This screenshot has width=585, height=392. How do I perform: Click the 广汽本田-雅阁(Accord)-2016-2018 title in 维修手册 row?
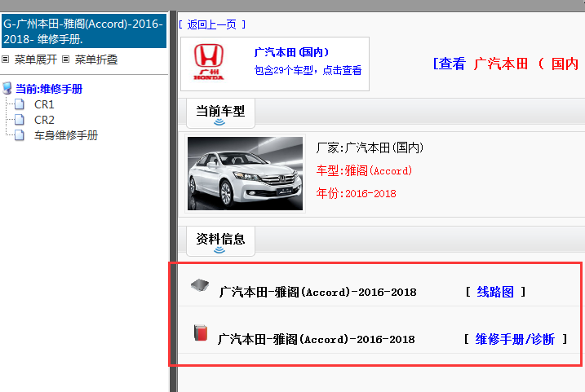pos(317,339)
